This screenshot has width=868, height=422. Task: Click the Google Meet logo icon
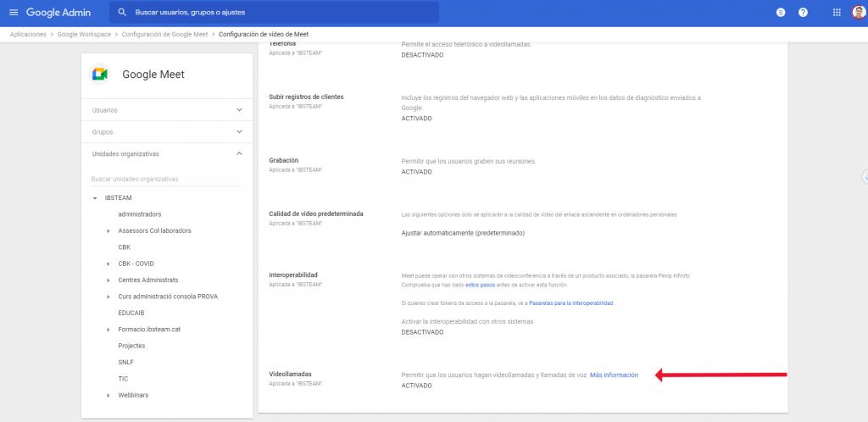[100, 75]
